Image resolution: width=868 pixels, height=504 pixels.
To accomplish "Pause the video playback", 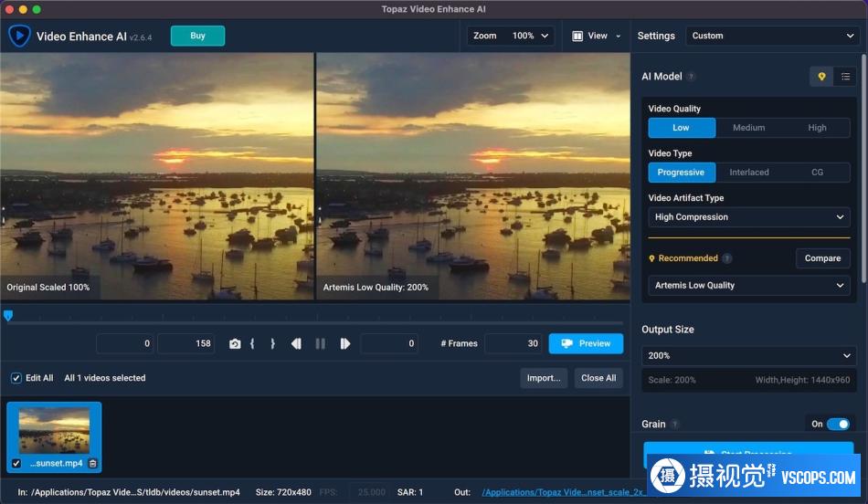I will click(x=321, y=344).
